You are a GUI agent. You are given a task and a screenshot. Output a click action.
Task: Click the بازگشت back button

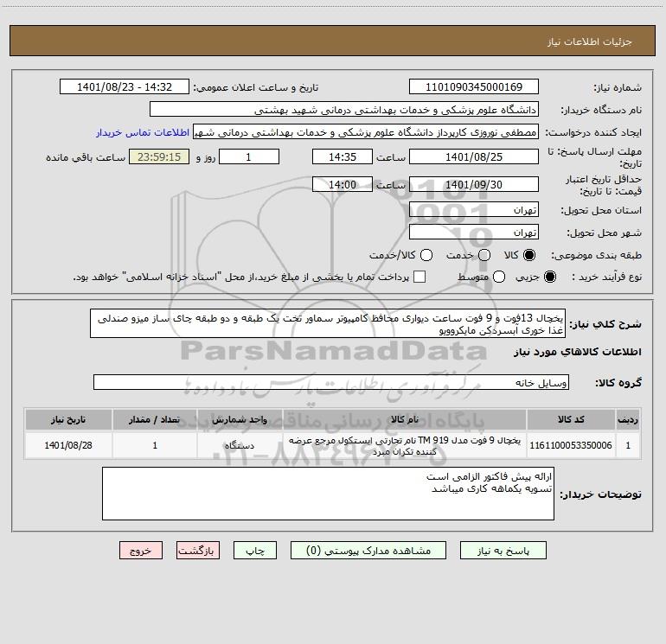198,551
